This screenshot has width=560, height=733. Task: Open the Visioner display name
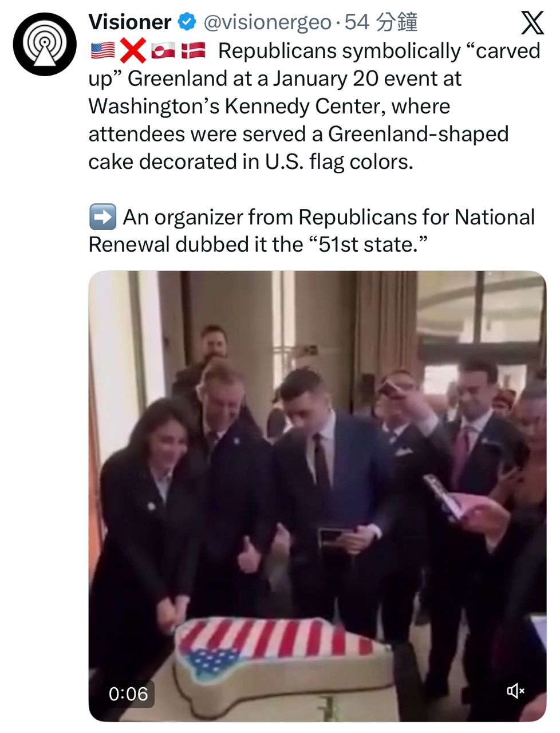[130, 22]
